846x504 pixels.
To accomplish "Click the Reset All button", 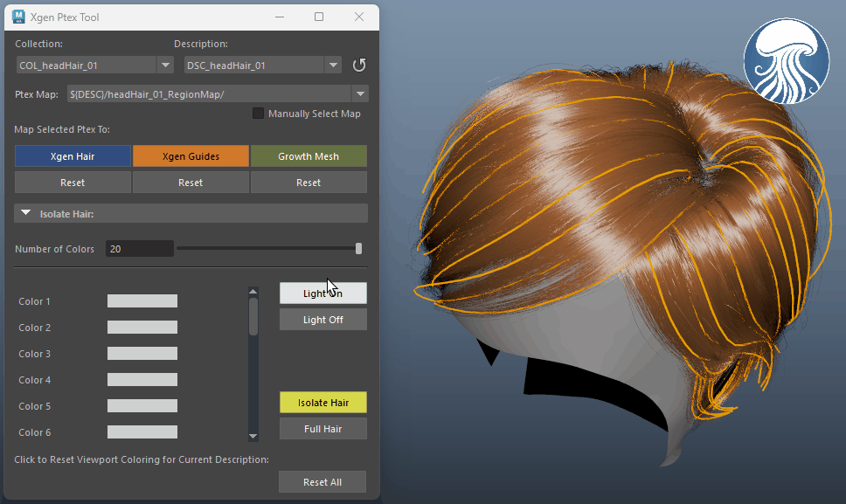I will (x=322, y=482).
